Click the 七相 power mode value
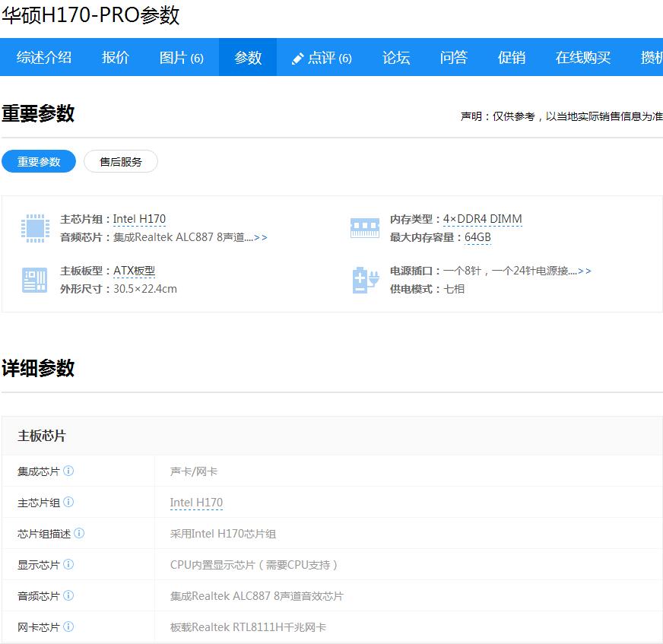The image size is (663, 644). coord(454,289)
